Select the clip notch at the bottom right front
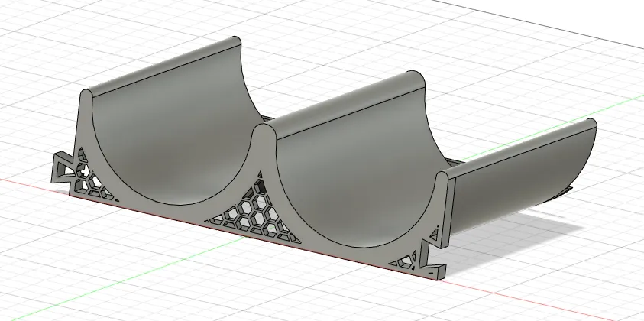The image size is (644, 321). [x=435, y=271]
